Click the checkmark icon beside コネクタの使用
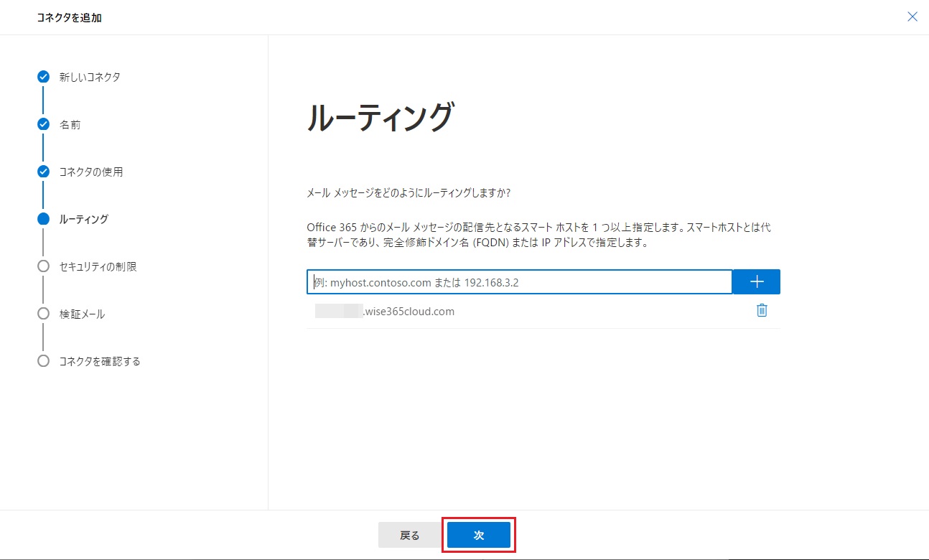The width and height of the screenshot is (929, 560). point(43,172)
